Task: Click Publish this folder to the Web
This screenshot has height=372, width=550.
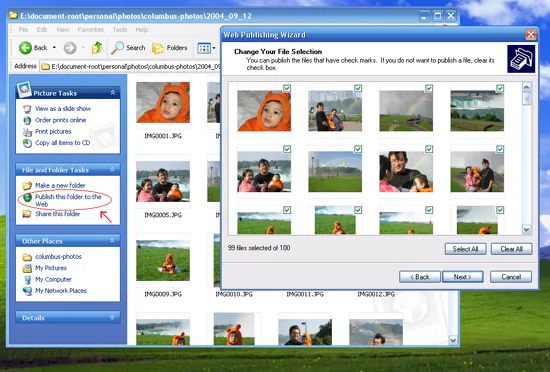Action: click(x=68, y=200)
